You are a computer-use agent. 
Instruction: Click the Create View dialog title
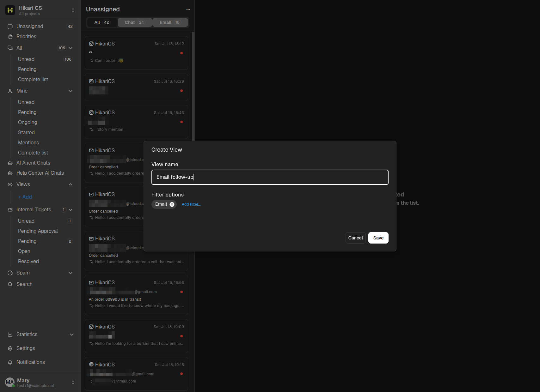[x=167, y=150]
